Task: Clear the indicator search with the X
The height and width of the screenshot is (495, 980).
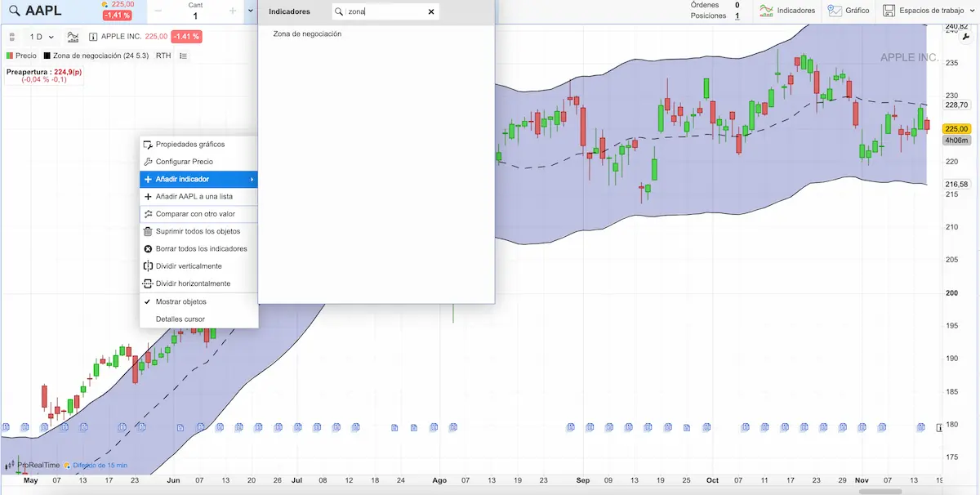Action: click(x=431, y=11)
